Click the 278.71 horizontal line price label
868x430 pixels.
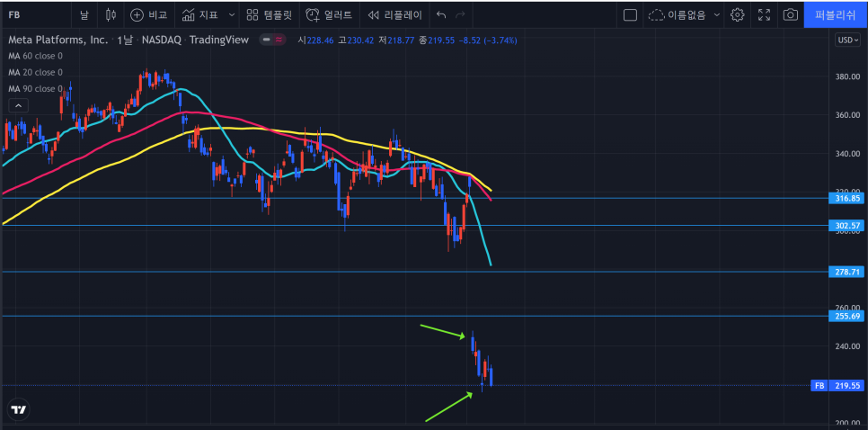[846, 272]
